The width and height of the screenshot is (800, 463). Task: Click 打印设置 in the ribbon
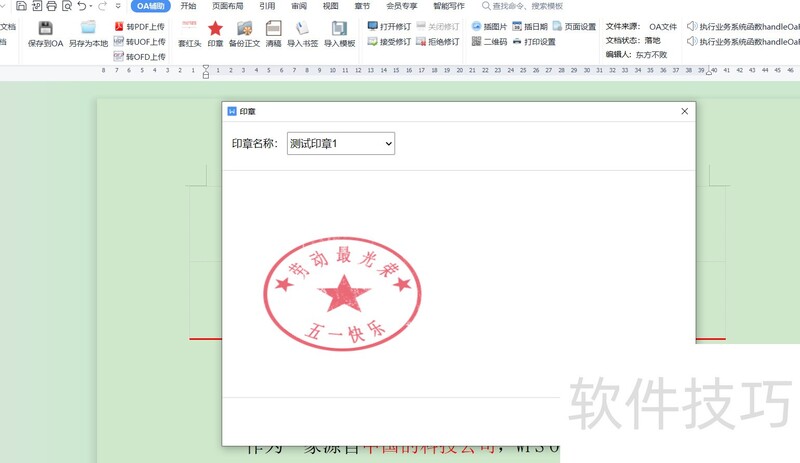[x=534, y=41]
